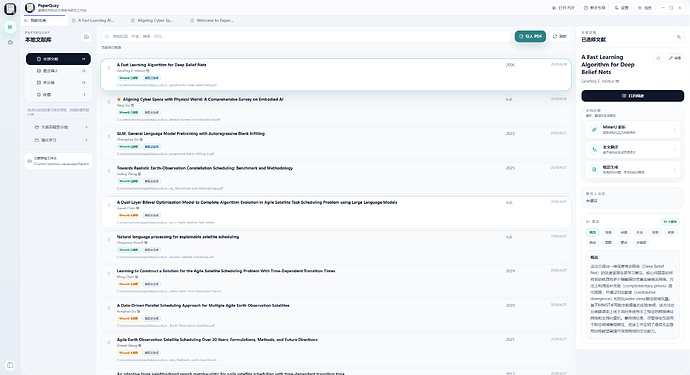Select the A Dual-Layer Bilevel Optimization Model paper

point(336,213)
